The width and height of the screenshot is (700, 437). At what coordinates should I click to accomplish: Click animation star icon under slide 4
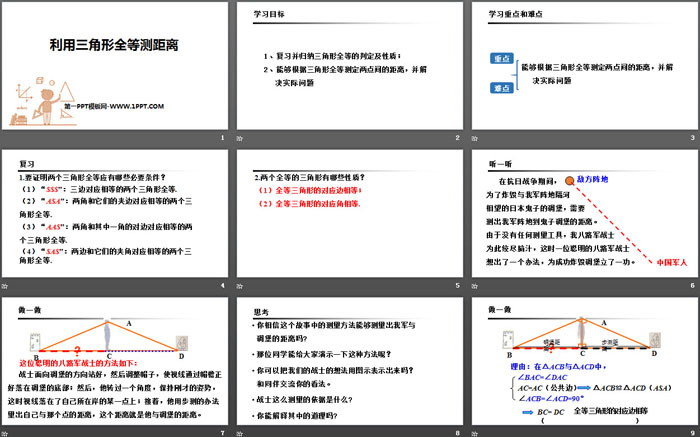coord(4,286)
